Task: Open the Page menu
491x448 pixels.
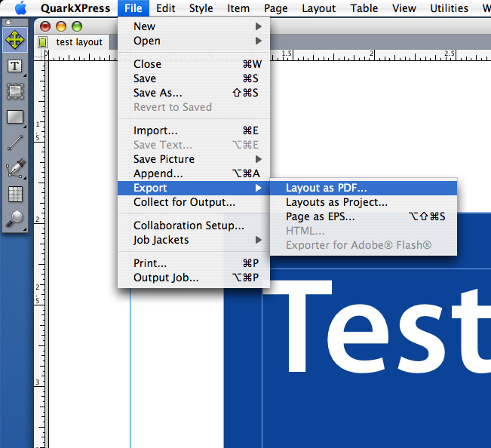Action: [275, 8]
